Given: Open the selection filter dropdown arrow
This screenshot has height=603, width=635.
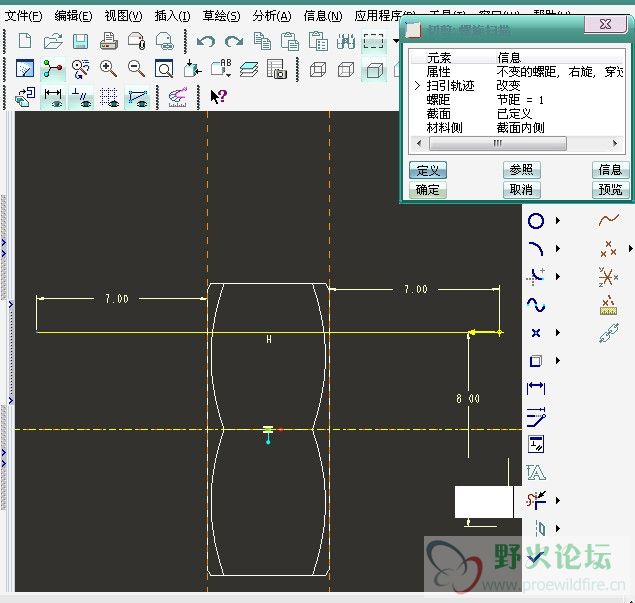Looking at the screenshot, I should click(396, 40).
